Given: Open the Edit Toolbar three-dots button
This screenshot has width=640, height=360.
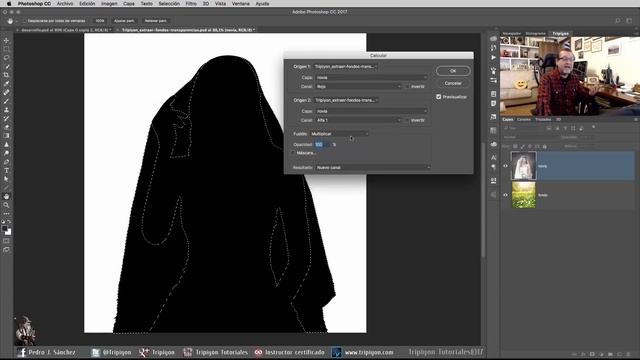Looking at the screenshot, I should click(6, 213).
